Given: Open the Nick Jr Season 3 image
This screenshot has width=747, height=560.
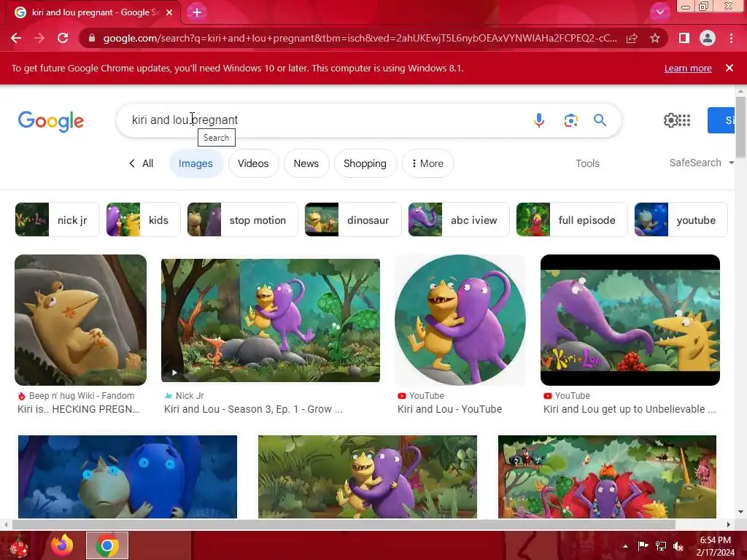Looking at the screenshot, I should (271, 321).
